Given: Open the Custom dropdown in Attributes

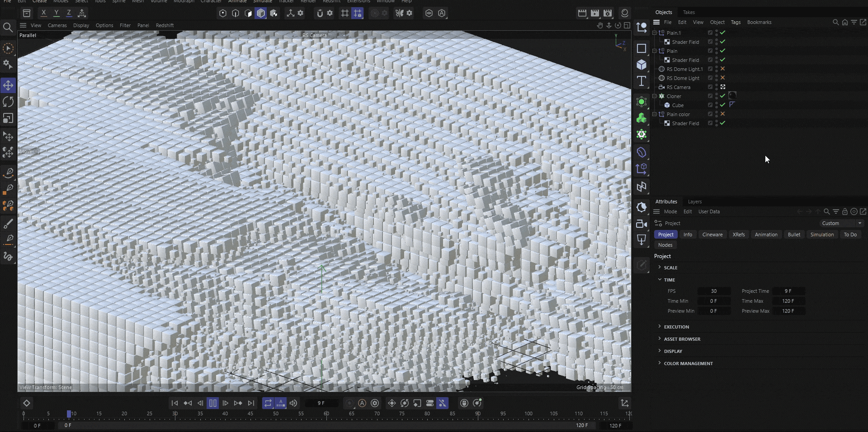Looking at the screenshot, I should click(x=842, y=223).
